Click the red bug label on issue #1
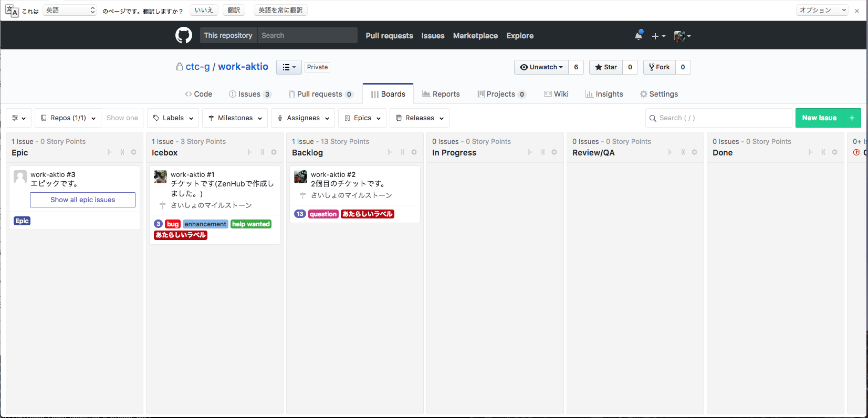 173,224
